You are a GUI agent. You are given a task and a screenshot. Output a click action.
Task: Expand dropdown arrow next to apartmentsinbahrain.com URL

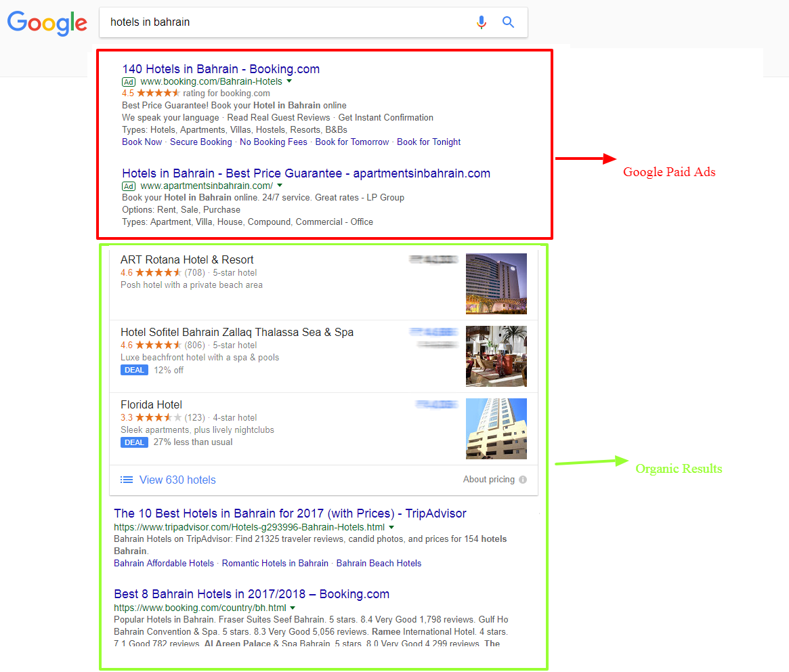click(x=280, y=185)
